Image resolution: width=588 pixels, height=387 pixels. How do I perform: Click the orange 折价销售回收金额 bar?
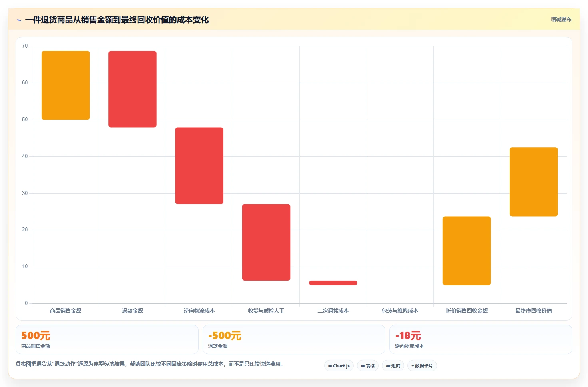coord(467,251)
